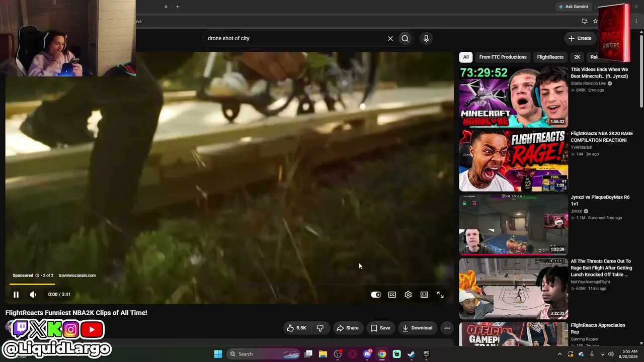644x362 pixels.
Task: Visit the TVWithBam channel name
Action: 581,147
